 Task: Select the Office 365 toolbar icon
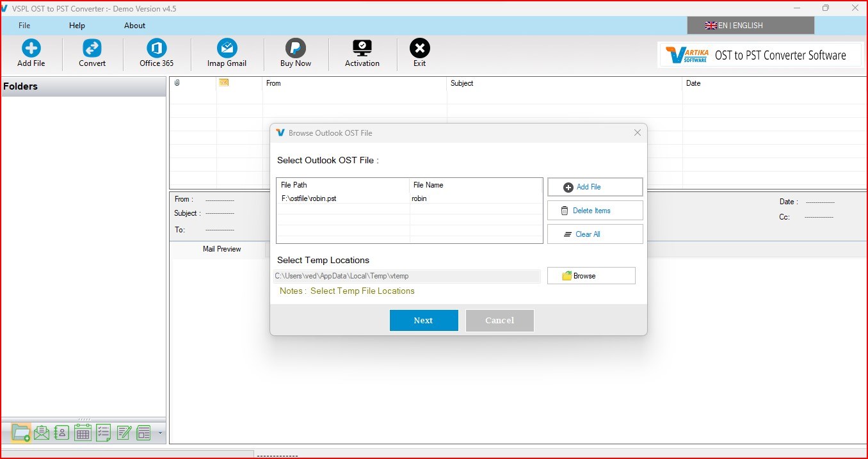[x=156, y=53]
